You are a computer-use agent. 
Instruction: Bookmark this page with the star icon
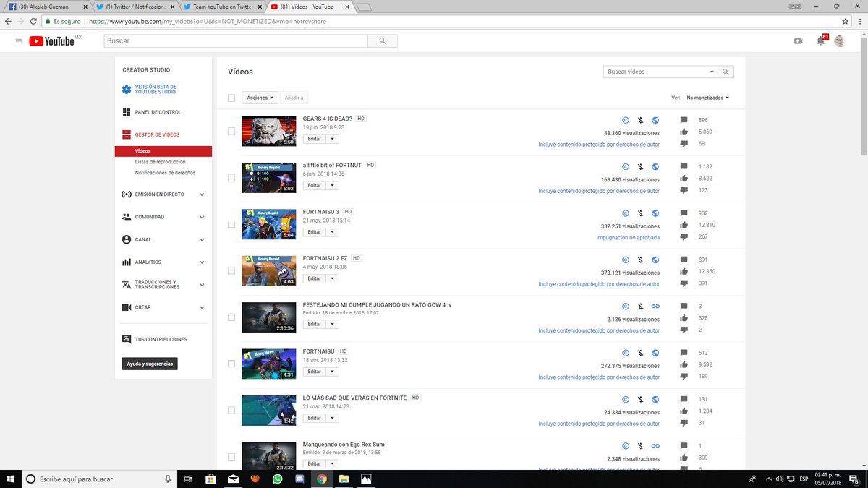pos(845,22)
